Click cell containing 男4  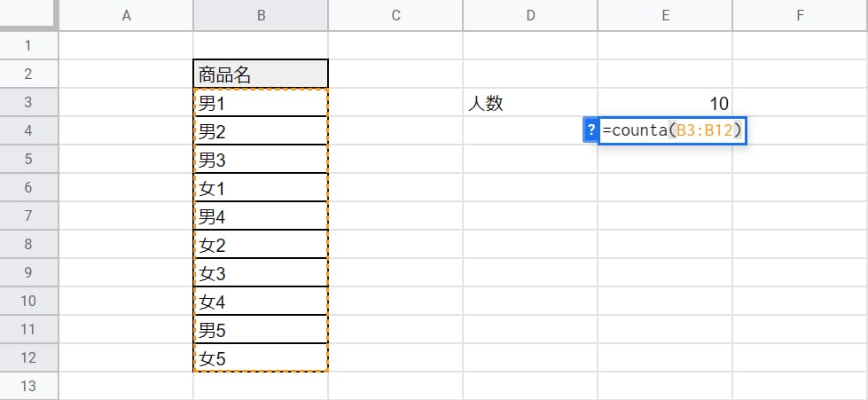coord(261,216)
